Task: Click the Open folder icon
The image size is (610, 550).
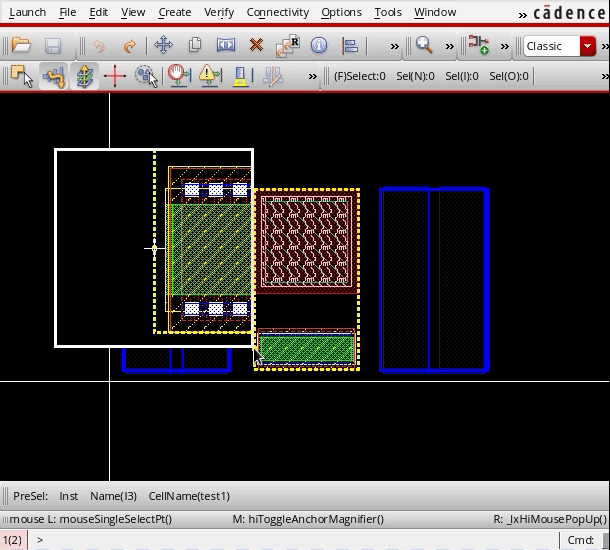Action: tap(21, 46)
